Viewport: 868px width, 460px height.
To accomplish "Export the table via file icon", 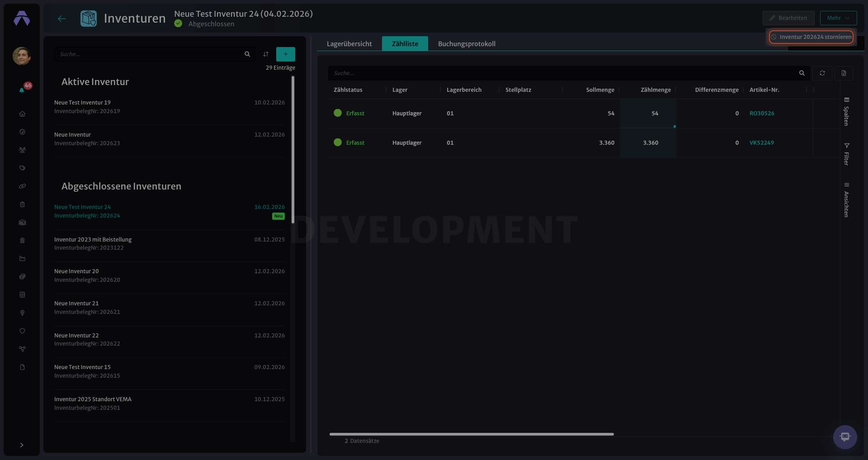I will click(x=844, y=73).
